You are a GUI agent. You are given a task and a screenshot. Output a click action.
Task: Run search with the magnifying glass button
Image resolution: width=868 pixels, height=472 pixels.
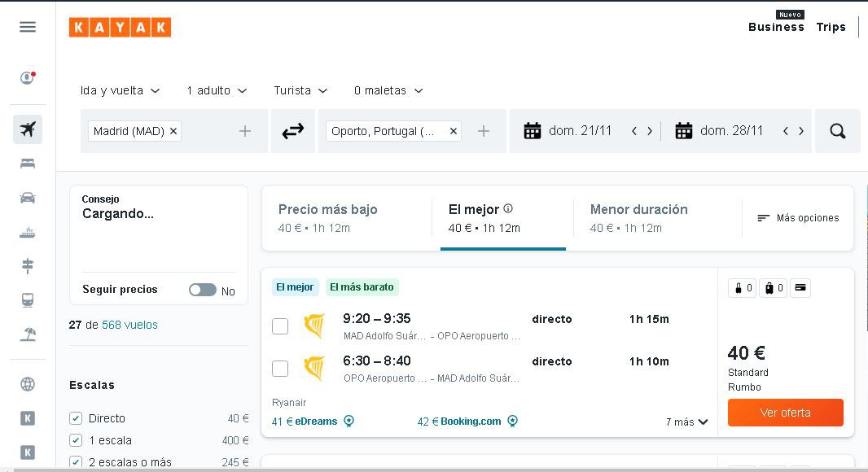point(838,131)
